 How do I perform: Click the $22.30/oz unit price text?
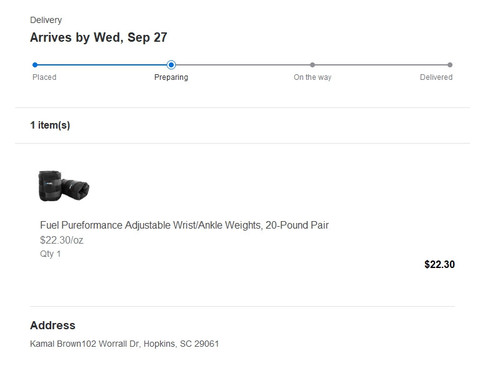[62, 240]
